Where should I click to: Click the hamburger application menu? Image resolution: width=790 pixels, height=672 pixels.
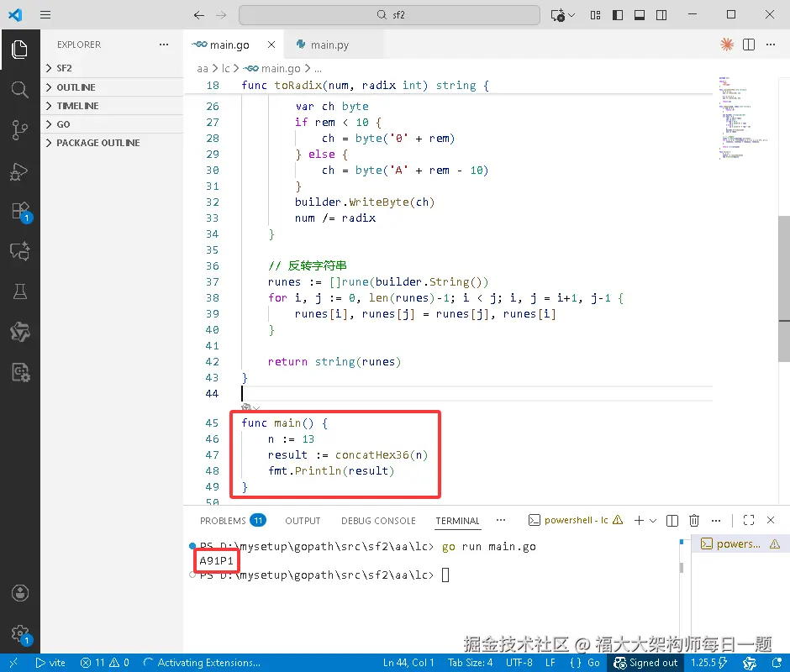click(x=45, y=14)
